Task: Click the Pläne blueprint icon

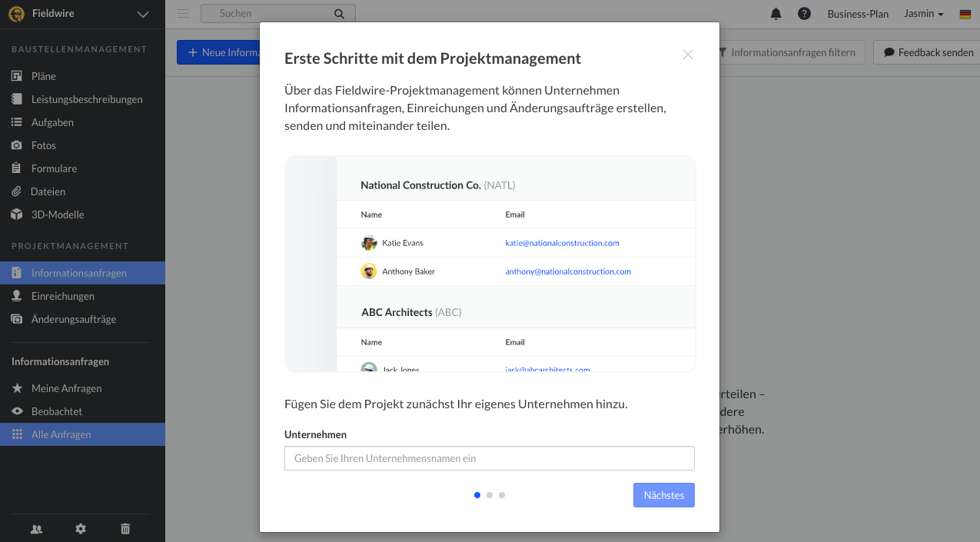Action: click(16, 76)
